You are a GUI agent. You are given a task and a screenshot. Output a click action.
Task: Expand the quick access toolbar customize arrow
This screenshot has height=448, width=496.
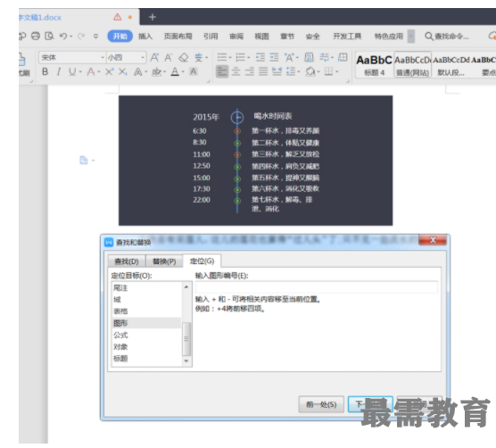pyautogui.click(x=95, y=37)
